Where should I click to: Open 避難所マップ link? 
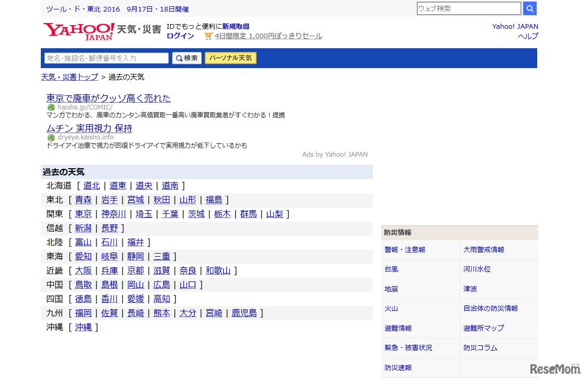(483, 328)
